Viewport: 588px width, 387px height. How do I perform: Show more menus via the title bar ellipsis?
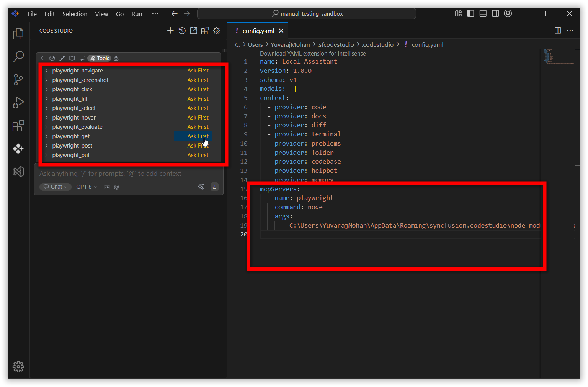tap(155, 14)
